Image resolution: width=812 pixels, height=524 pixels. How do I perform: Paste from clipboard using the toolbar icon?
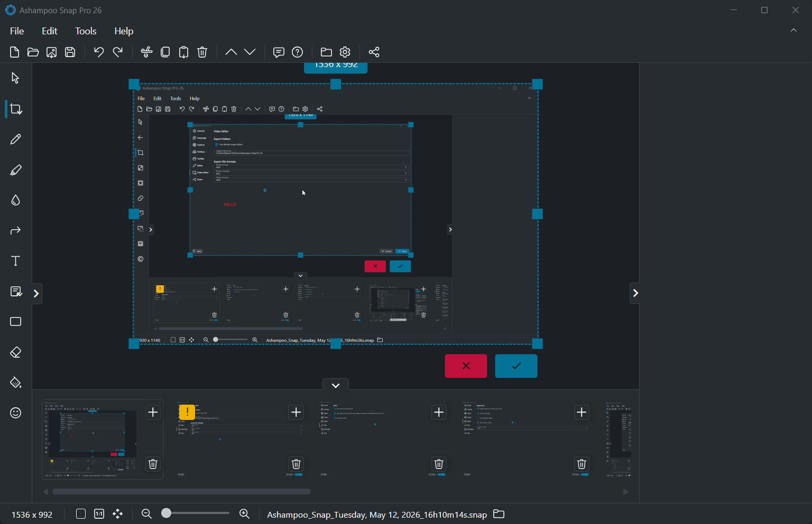(183, 52)
